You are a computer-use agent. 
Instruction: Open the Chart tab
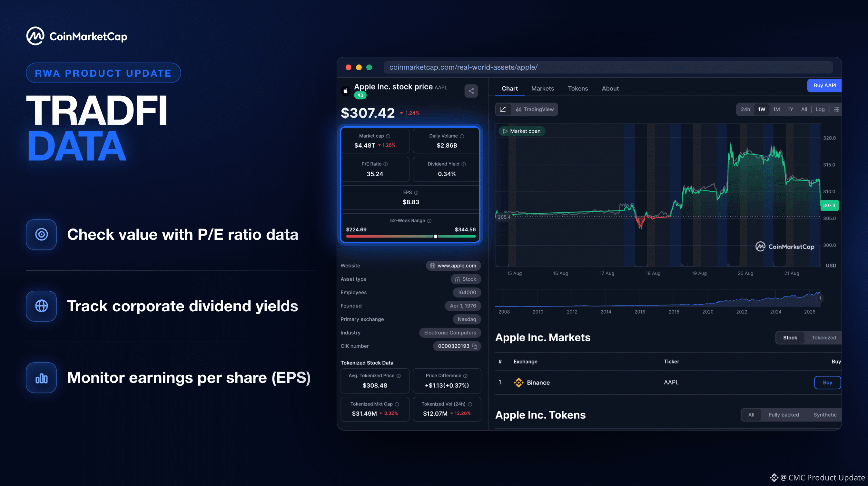509,89
